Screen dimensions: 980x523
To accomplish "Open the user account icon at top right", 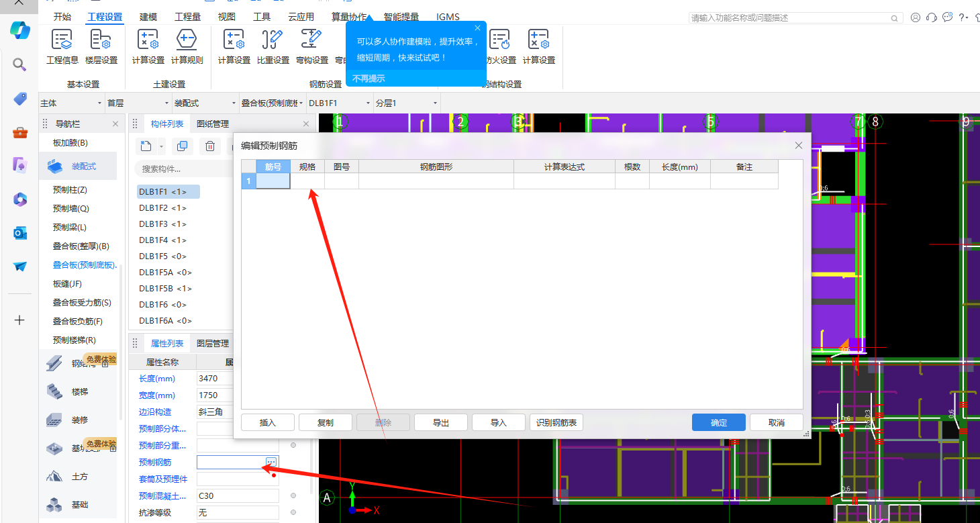I will (x=916, y=17).
